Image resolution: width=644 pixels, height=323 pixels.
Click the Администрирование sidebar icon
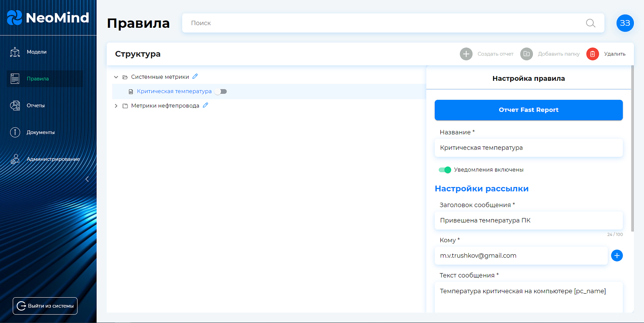tap(15, 159)
